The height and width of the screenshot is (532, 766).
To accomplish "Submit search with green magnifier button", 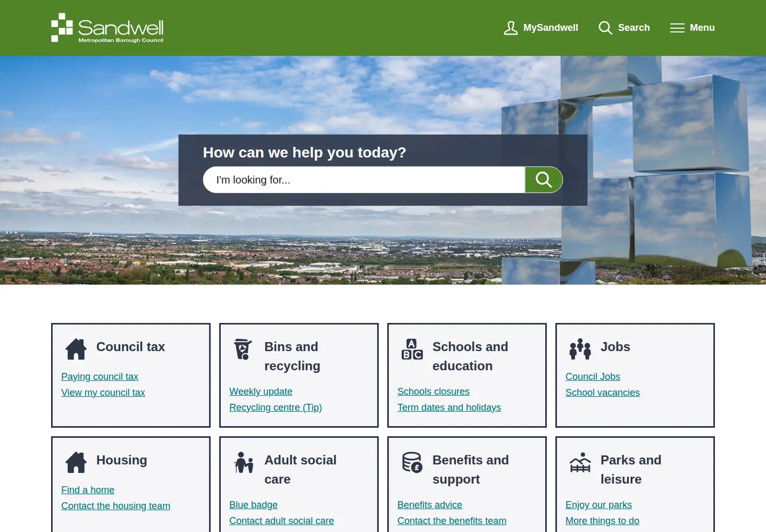I will pos(544,180).
